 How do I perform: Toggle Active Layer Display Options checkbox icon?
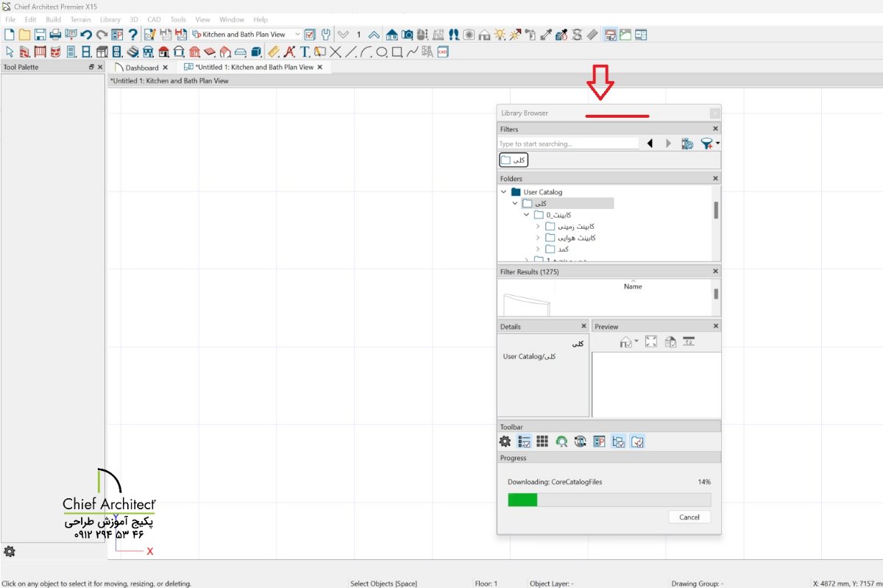(310, 34)
